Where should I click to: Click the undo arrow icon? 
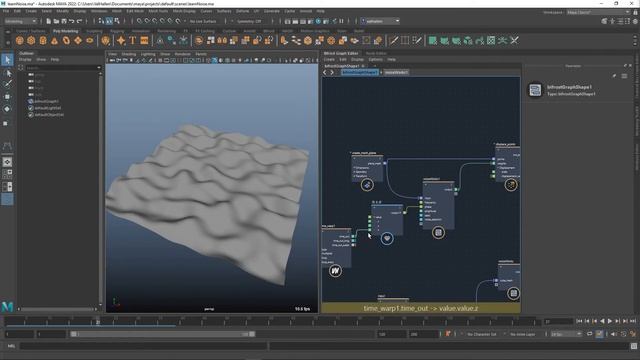pos(72,21)
